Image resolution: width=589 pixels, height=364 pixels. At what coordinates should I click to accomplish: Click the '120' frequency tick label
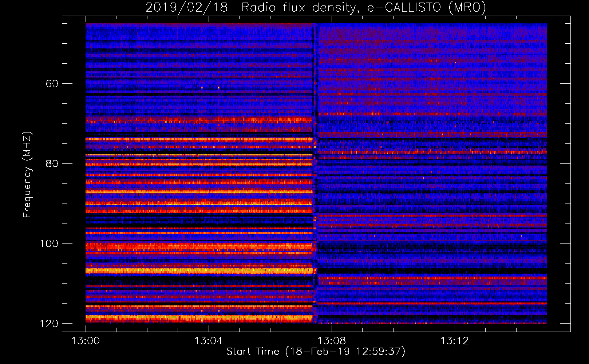pos(49,324)
